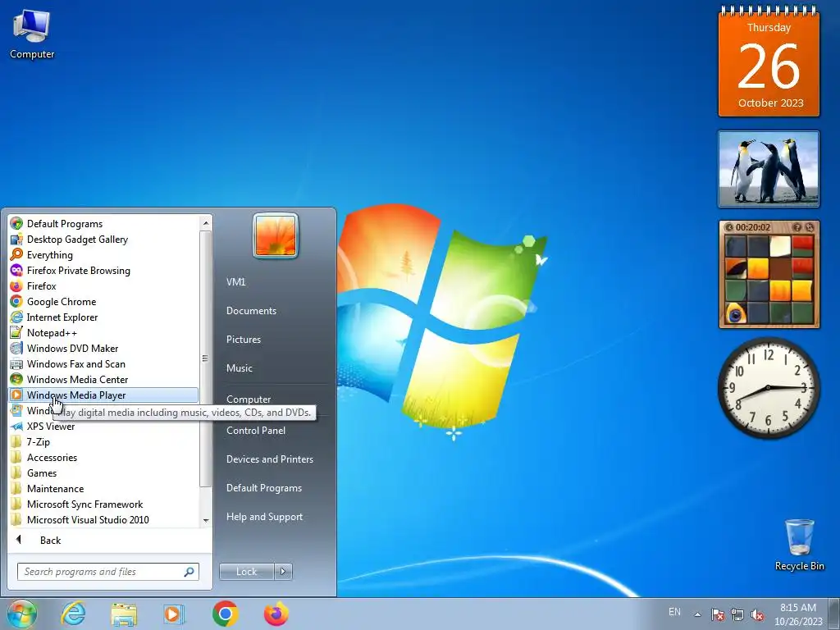Click the muted volume tray icon
This screenshot has height=630, width=840.
click(x=757, y=614)
